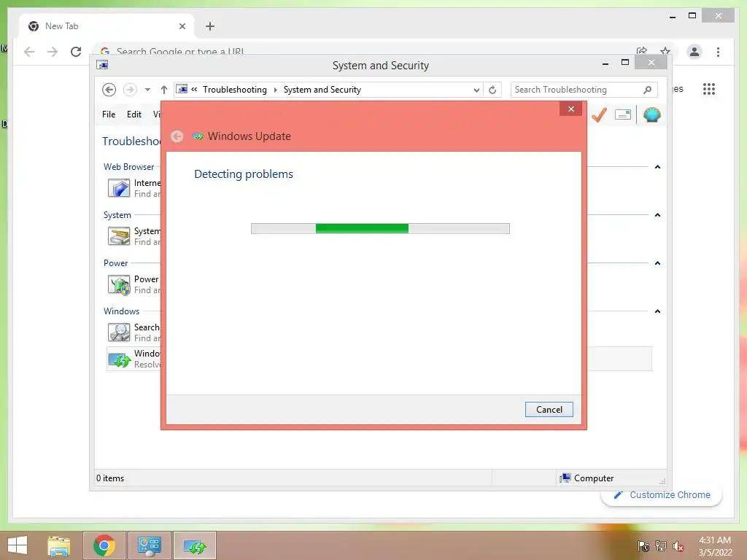Click the Chrome address bar

(362, 50)
